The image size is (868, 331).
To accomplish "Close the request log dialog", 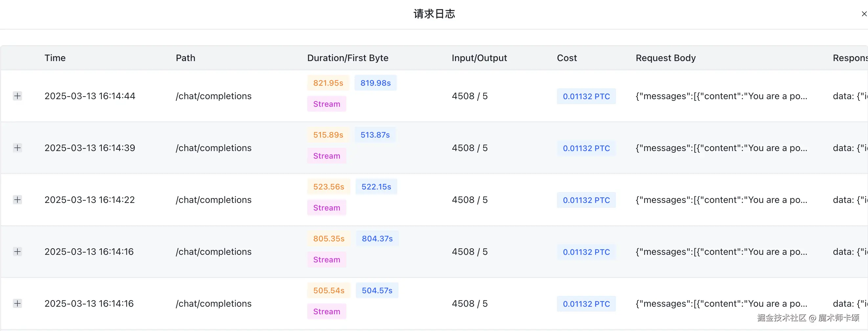I will (864, 14).
